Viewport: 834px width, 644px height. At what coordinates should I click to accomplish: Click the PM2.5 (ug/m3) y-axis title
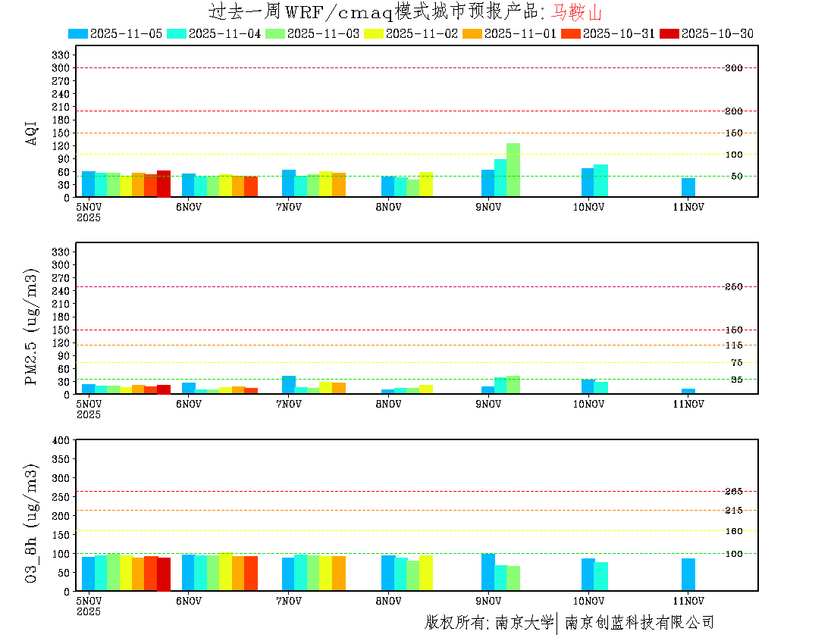(x=32, y=327)
